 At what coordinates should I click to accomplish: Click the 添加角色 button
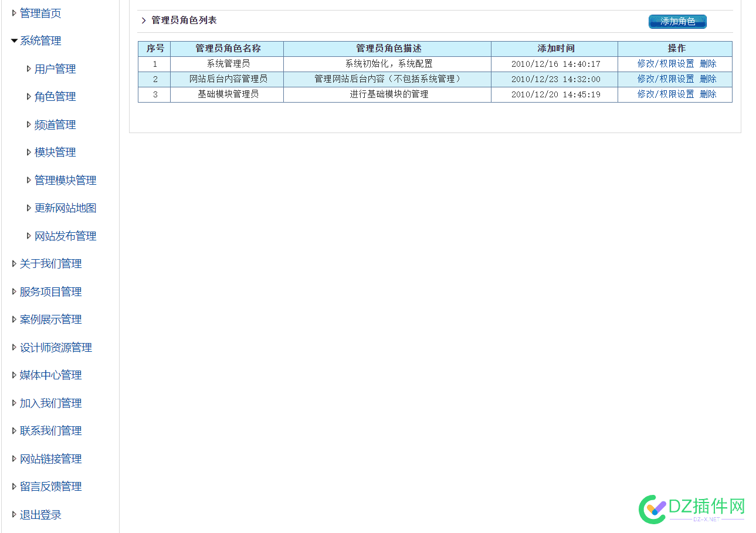click(677, 22)
